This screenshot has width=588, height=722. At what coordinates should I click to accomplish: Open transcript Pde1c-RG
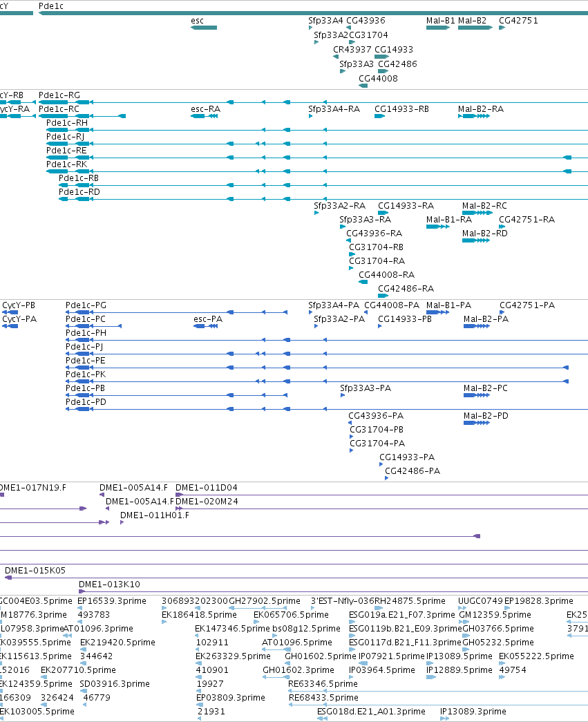pos(59,95)
